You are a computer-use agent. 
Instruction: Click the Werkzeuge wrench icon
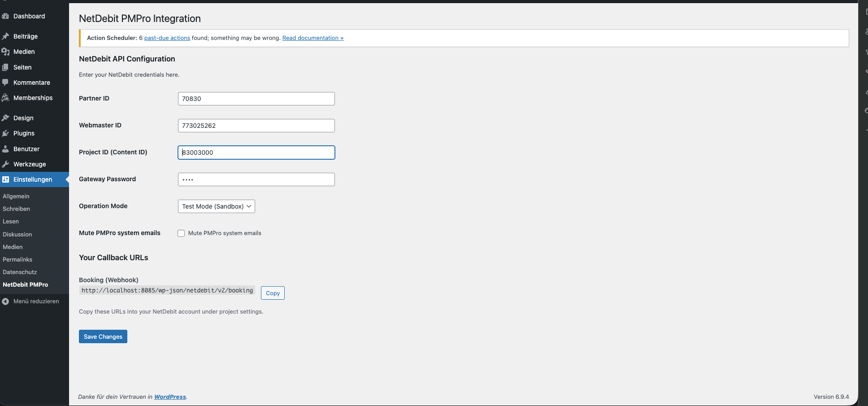click(x=5, y=164)
